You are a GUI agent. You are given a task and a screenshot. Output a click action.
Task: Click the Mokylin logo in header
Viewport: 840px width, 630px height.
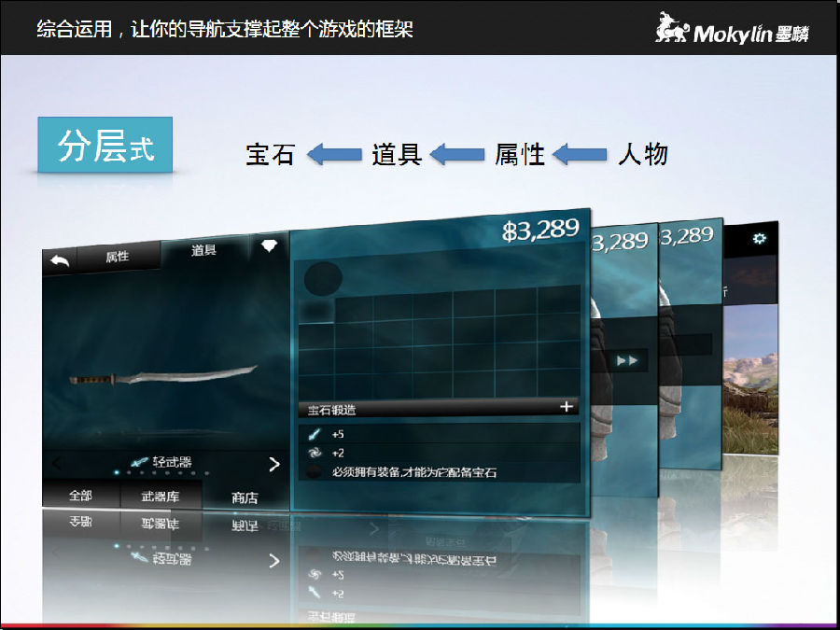733,29
